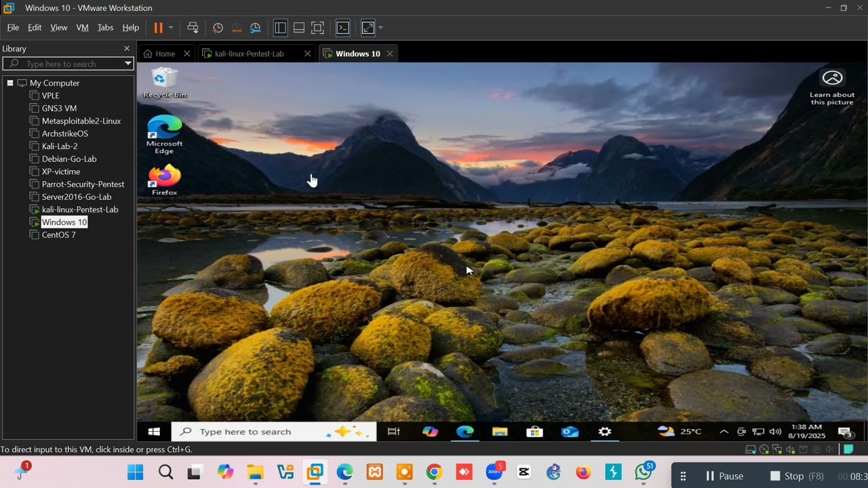The image size is (868, 488).
Task: Click VMware status bar hard disk icon
Action: point(751,449)
